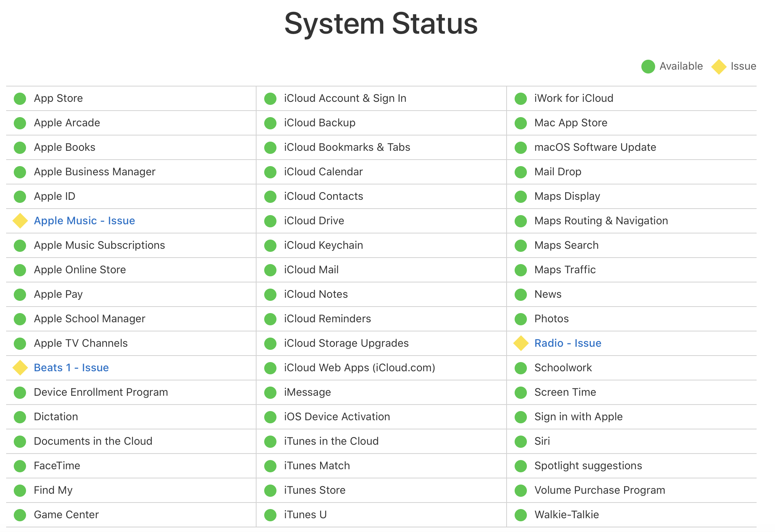775x532 pixels.
Task: Open the Apple Music - Issue link
Action: click(84, 221)
